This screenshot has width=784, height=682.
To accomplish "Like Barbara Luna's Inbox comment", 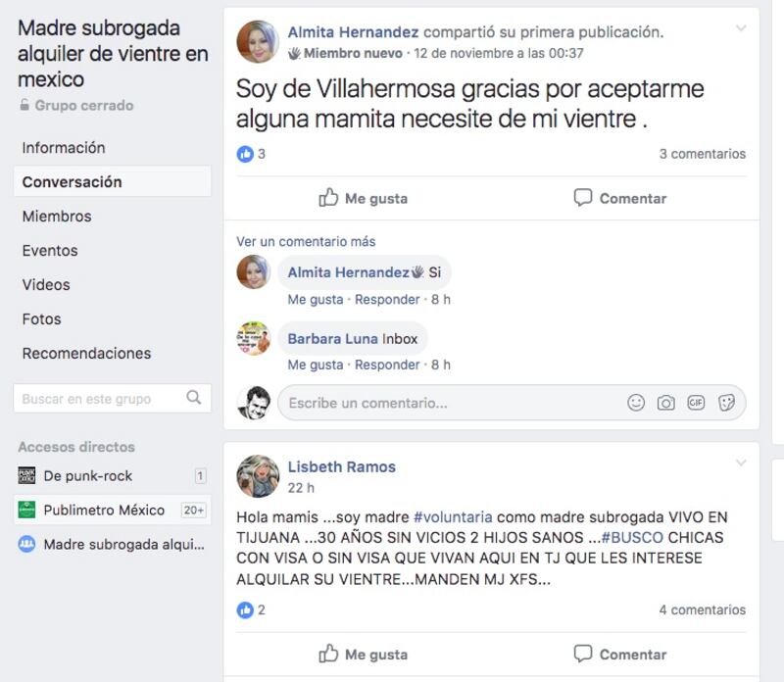I will (316, 365).
